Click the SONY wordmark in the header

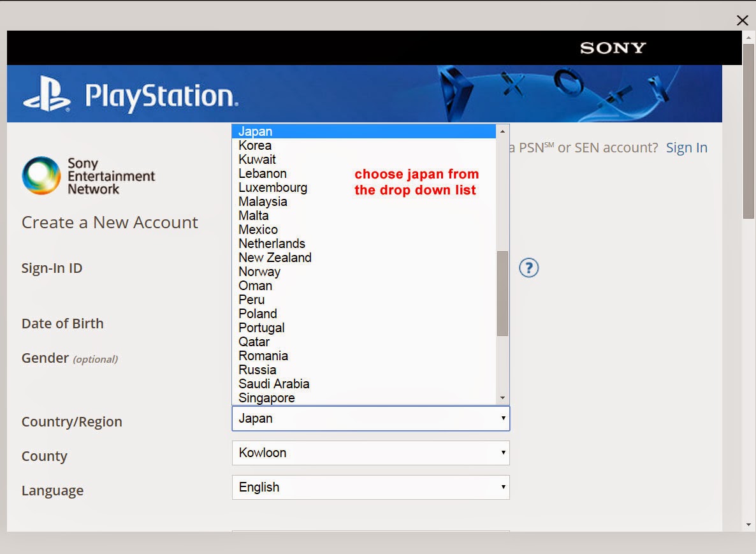[x=612, y=47]
